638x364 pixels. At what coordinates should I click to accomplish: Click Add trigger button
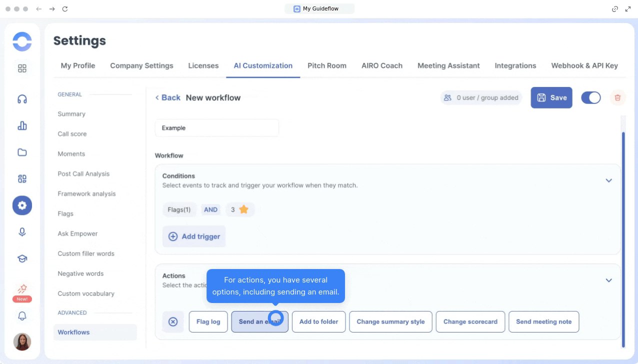point(194,236)
